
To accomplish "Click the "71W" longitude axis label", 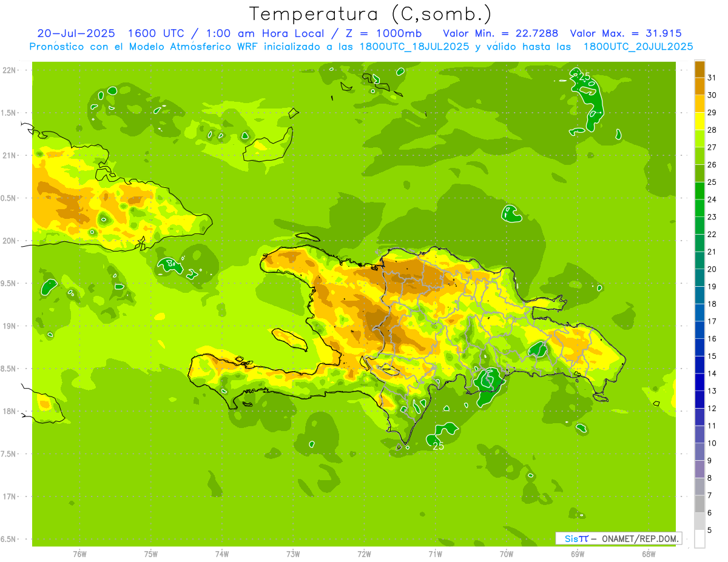I will click(x=435, y=554).
